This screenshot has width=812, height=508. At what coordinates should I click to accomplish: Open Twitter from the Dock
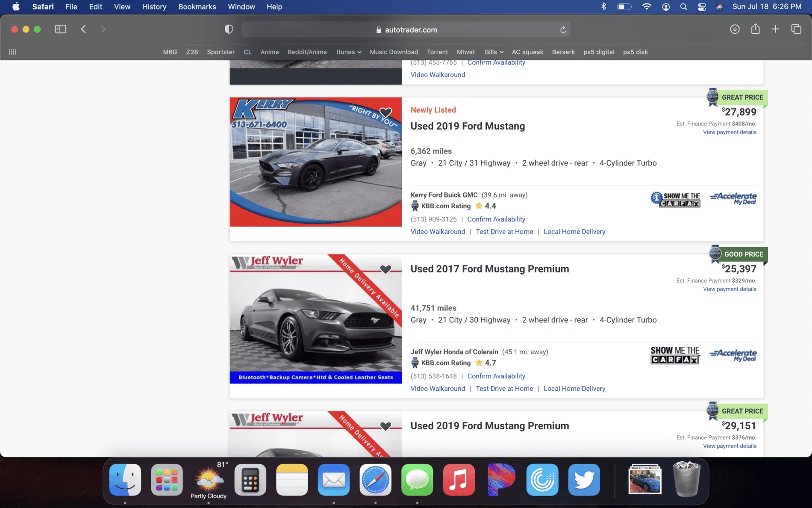click(x=584, y=479)
